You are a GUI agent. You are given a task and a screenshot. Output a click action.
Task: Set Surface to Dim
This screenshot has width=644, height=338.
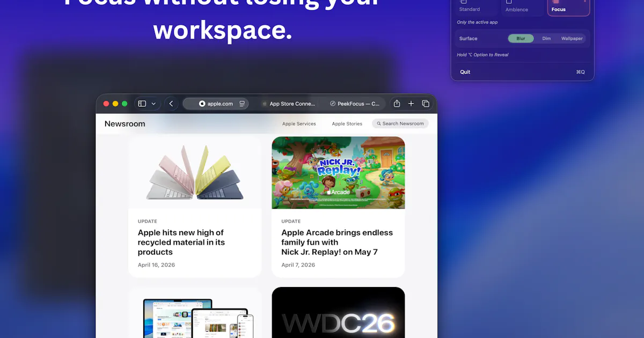click(x=546, y=39)
